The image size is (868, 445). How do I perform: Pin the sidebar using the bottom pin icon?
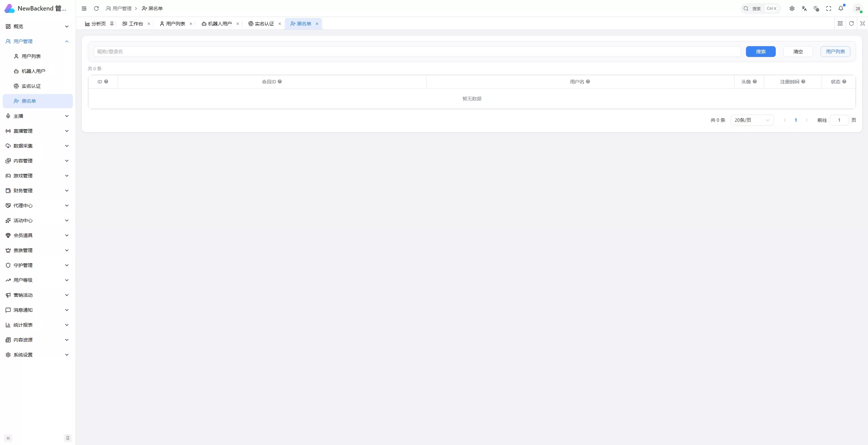68,438
